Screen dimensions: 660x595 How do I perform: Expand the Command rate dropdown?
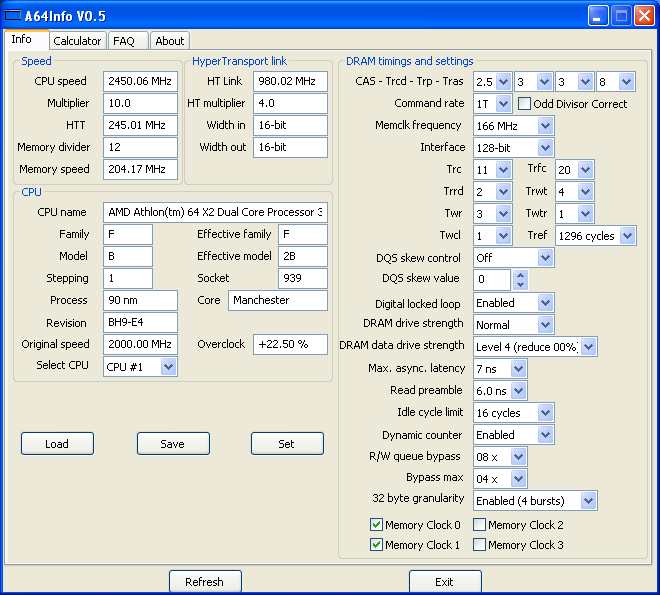point(503,104)
